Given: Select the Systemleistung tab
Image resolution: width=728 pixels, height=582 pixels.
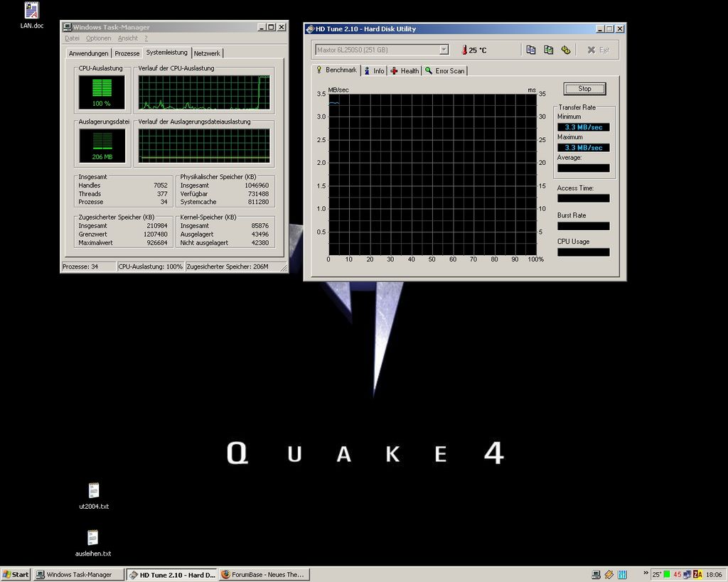Looking at the screenshot, I should click(x=166, y=53).
